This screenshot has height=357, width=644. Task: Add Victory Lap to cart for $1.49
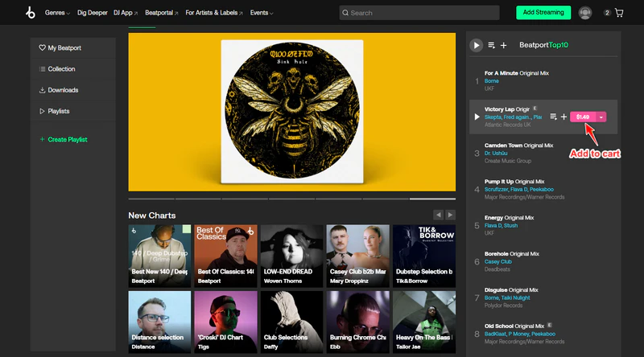(x=583, y=117)
